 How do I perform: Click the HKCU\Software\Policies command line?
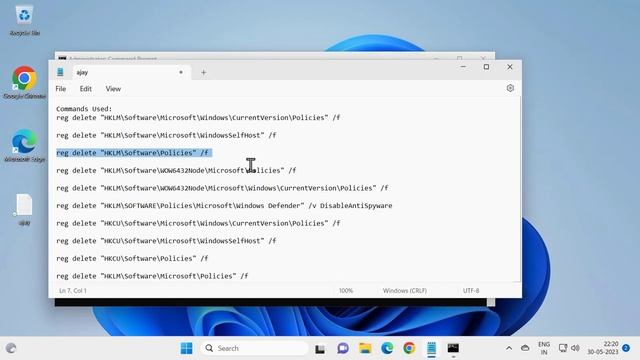tap(132, 258)
